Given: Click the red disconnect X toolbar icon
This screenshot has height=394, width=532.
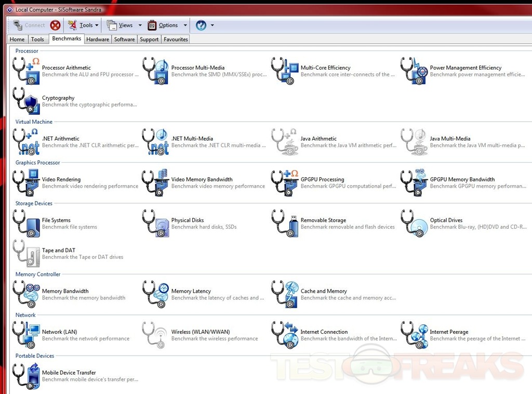Looking at the screenshot, I should click(x=55, y=25).
